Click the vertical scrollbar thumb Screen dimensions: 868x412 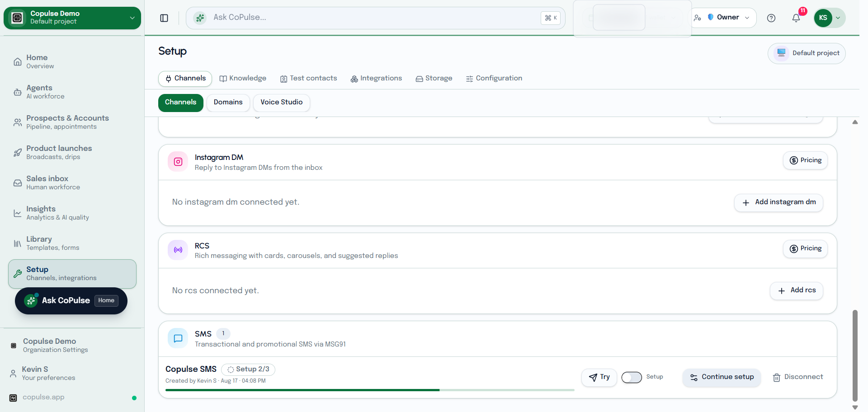855,356
